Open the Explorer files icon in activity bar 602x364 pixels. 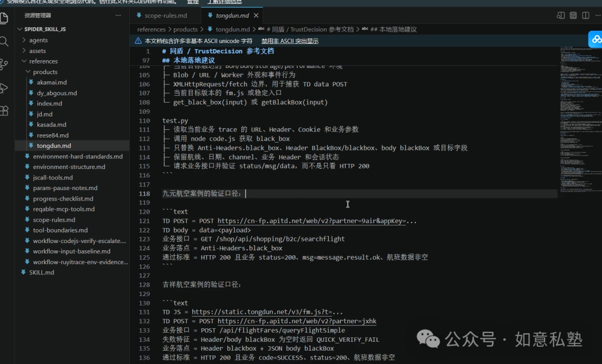[x=4, y=18]
